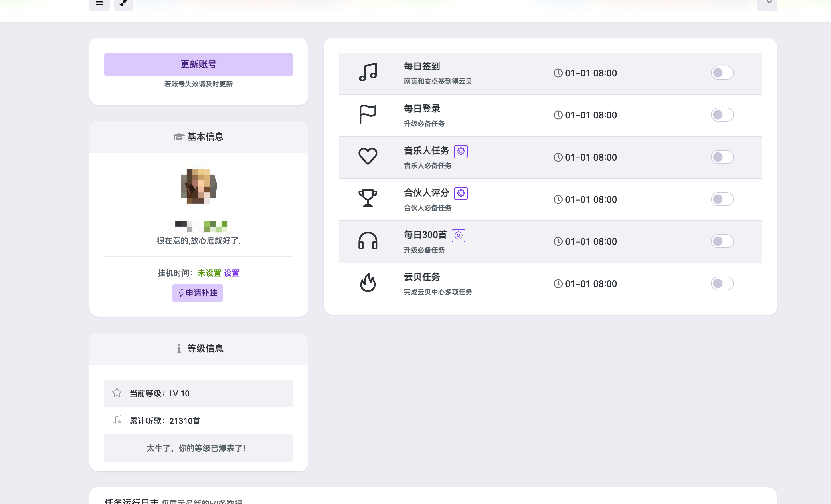This screenshot has height=504, width=831.
Task: Click the 云贝任务 task title
Action: (x=422, y=277)
